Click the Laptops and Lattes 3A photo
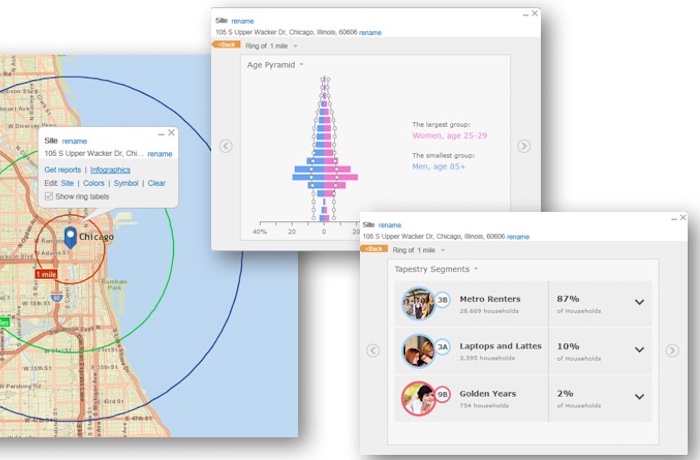 click(418, 351)
